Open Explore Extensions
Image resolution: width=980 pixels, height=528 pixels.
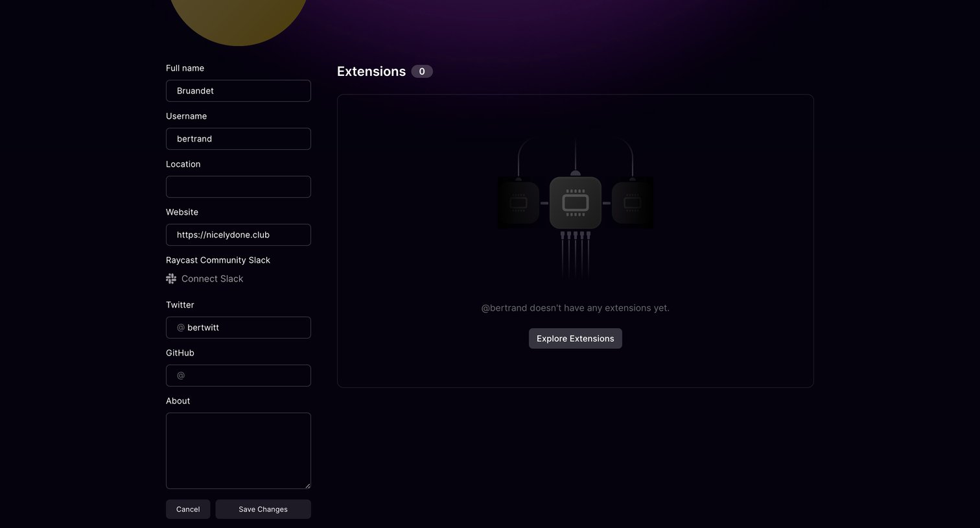point(576,339)
